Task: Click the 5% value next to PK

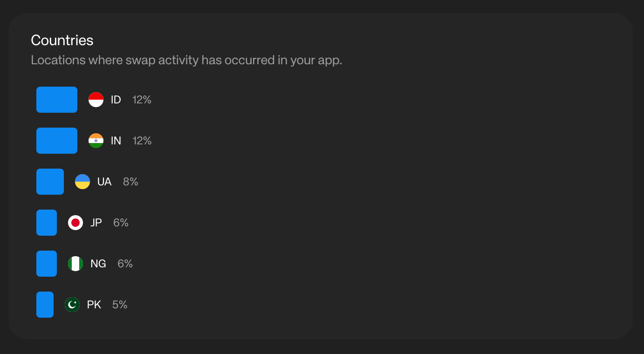Action: 120,305
